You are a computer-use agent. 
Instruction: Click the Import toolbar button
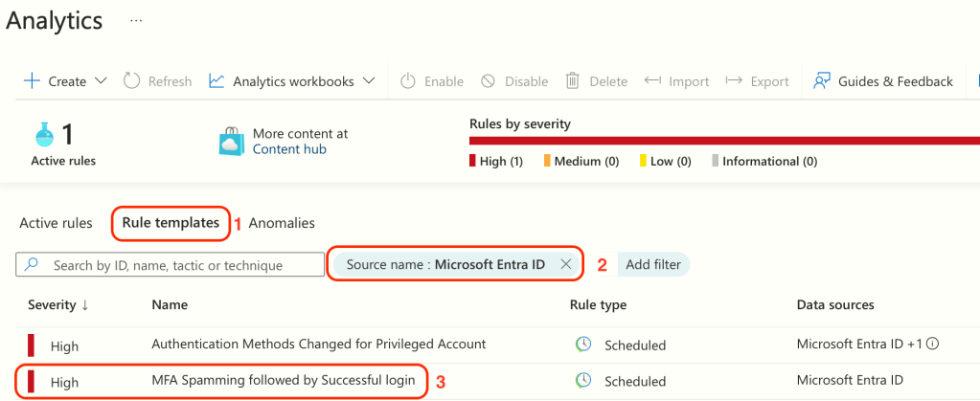coord(676,81)
